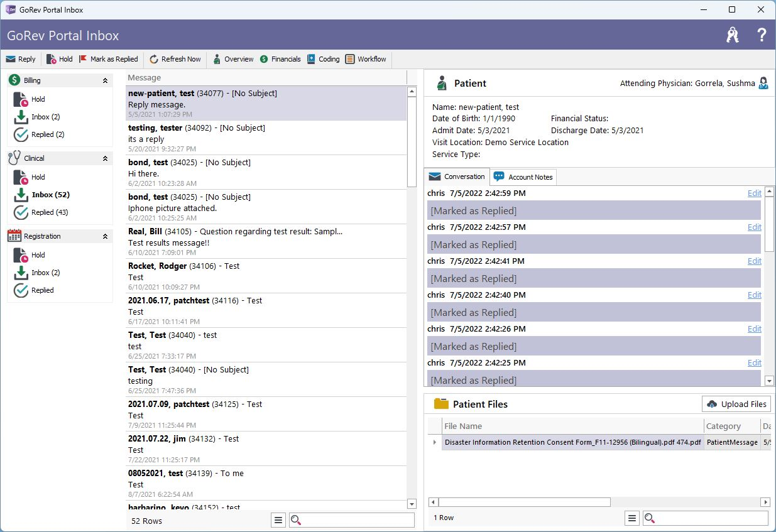This screenshot has width=776, height=532.
Task: Select 2021.07.09, patchtest (34125) message
Action: click(266, 415)
